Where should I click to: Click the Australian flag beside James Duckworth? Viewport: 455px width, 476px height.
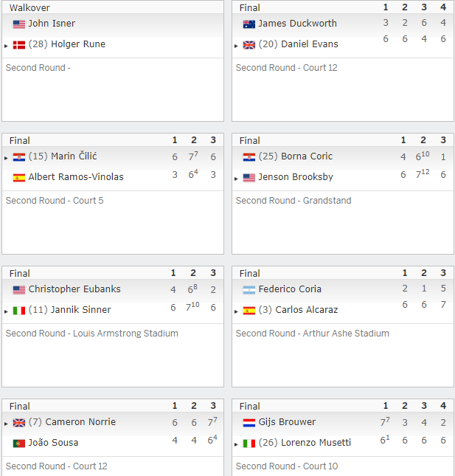[249, 24]
